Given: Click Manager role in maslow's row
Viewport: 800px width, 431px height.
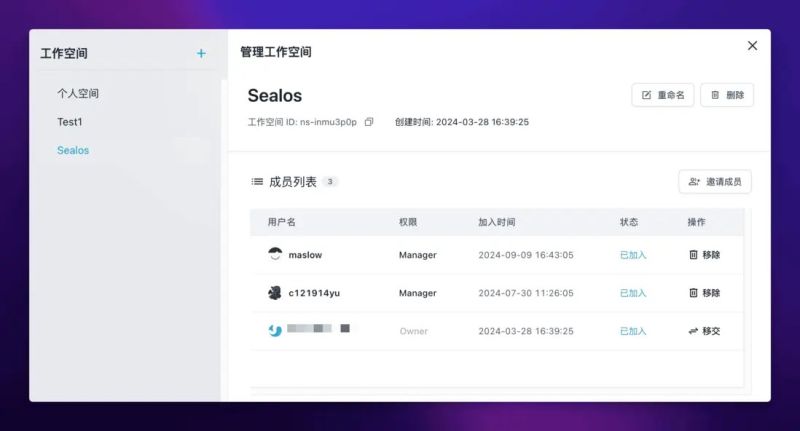Looking at the screenshot, I should tap(418, 255).
